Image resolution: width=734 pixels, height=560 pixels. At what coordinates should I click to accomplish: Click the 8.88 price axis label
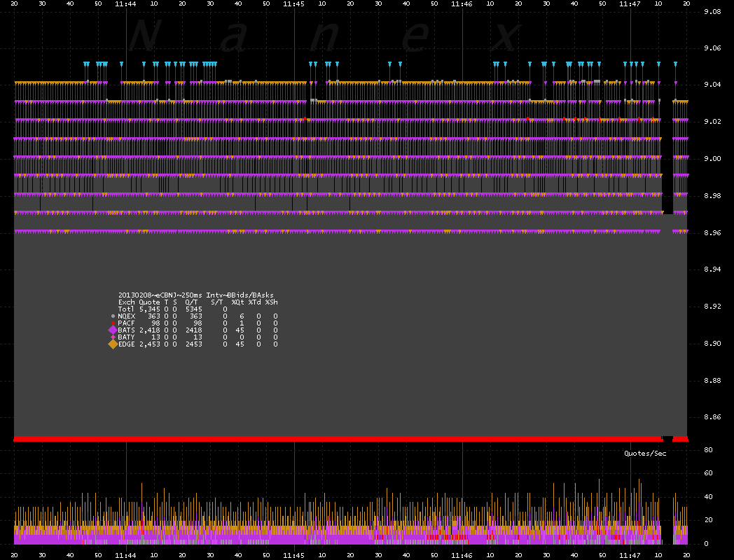click(x=712, y=380)
